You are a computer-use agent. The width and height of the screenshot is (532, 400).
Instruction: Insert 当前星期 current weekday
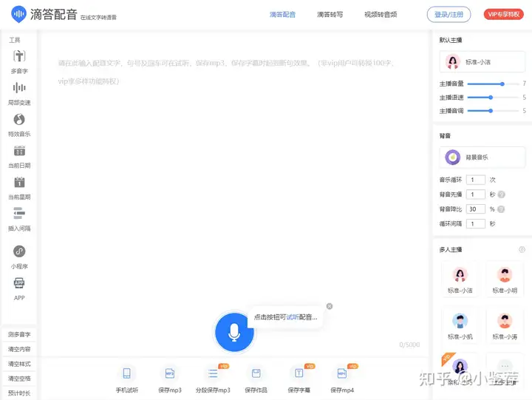point(19,188)
